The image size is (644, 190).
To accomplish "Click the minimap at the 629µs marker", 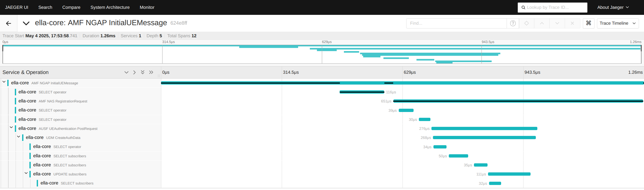I will [322, 54].
